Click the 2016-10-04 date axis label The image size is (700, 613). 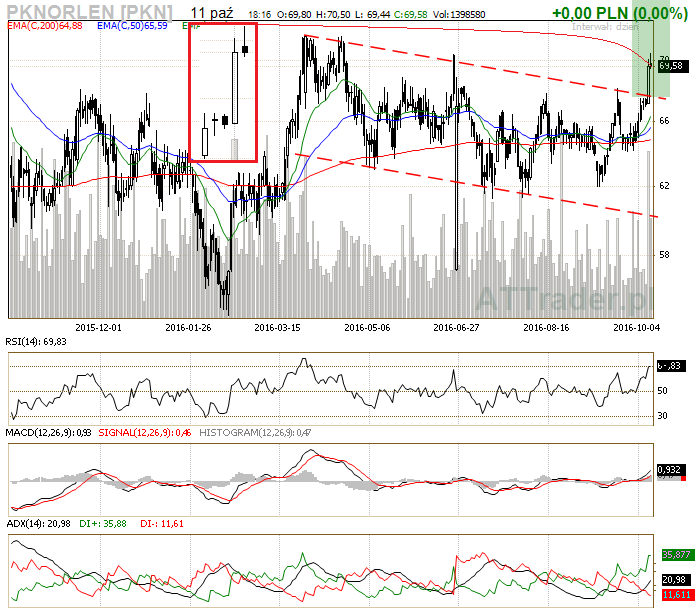636,328
